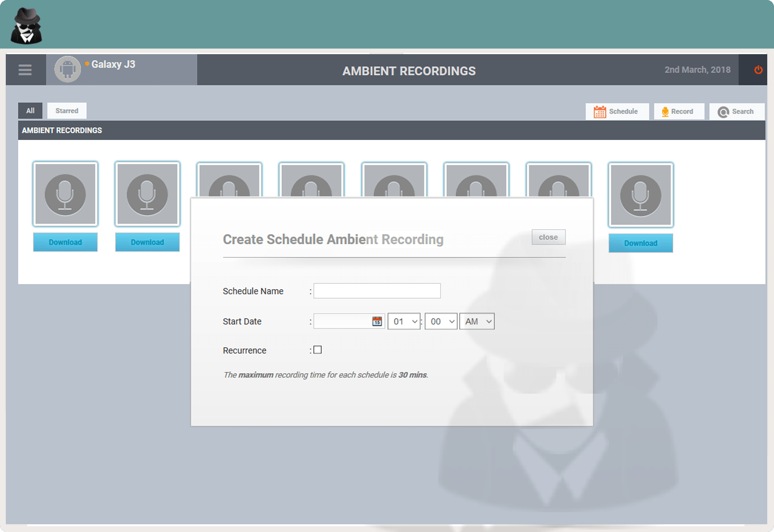Open the hamburger navigation menu
The height and width of the screenshot is (532, 774).
coord(25,70)
